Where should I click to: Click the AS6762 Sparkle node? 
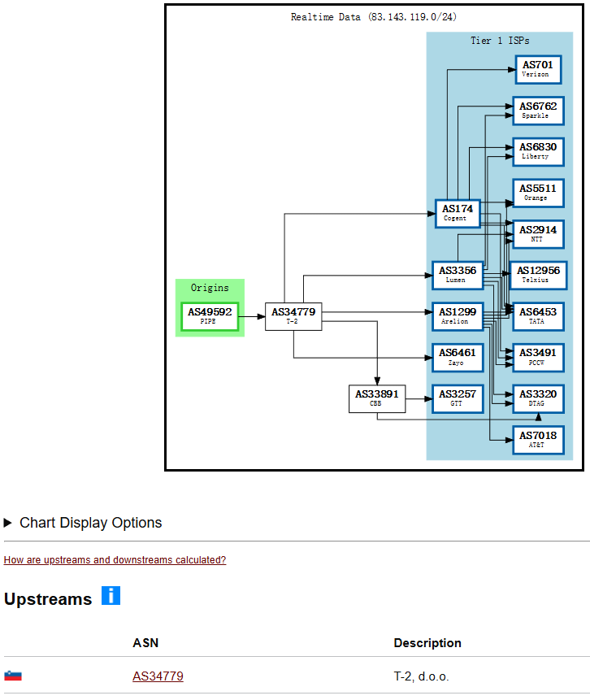click(x=537, y=111)
